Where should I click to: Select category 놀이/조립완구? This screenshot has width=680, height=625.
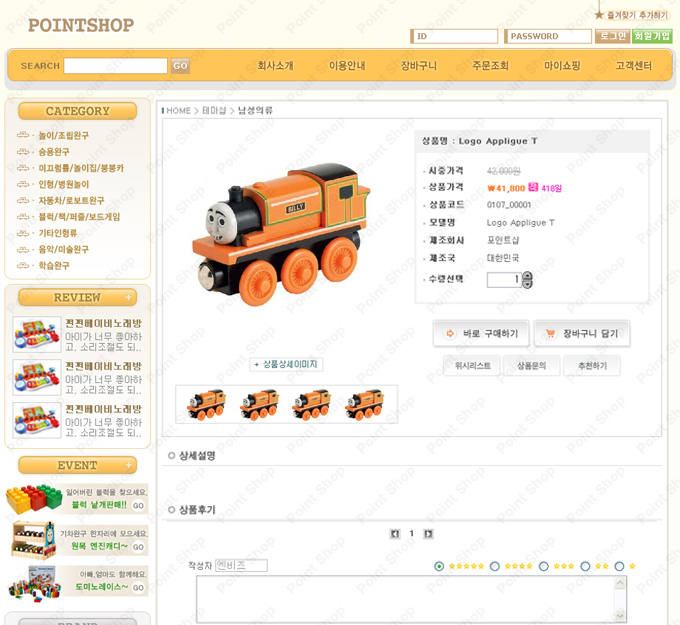coord(63,135)
